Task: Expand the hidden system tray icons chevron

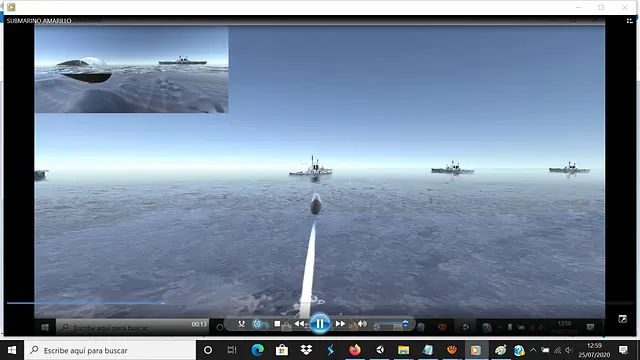Action: [533, 350]
